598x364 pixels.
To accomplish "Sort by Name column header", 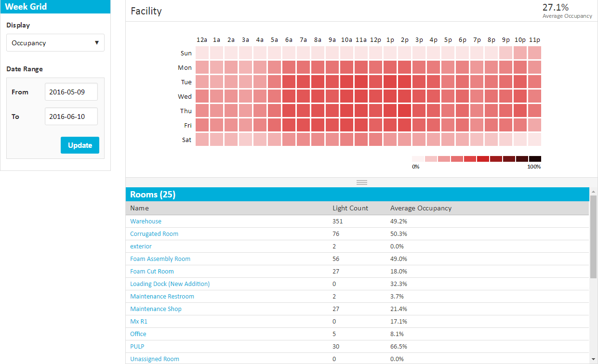I will click(x=139, y=208).
